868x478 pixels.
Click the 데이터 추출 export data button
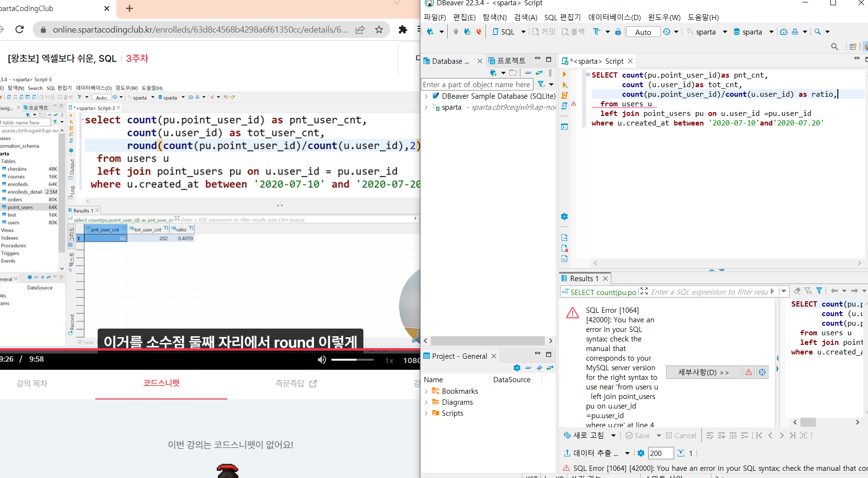tap(592, 453)
